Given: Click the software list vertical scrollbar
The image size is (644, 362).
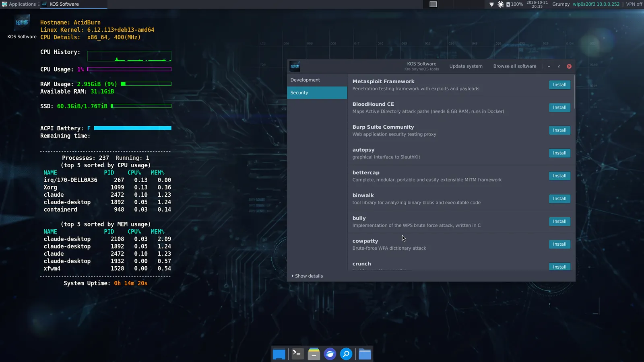Looking at the screenshot, I should coord(574,91).
